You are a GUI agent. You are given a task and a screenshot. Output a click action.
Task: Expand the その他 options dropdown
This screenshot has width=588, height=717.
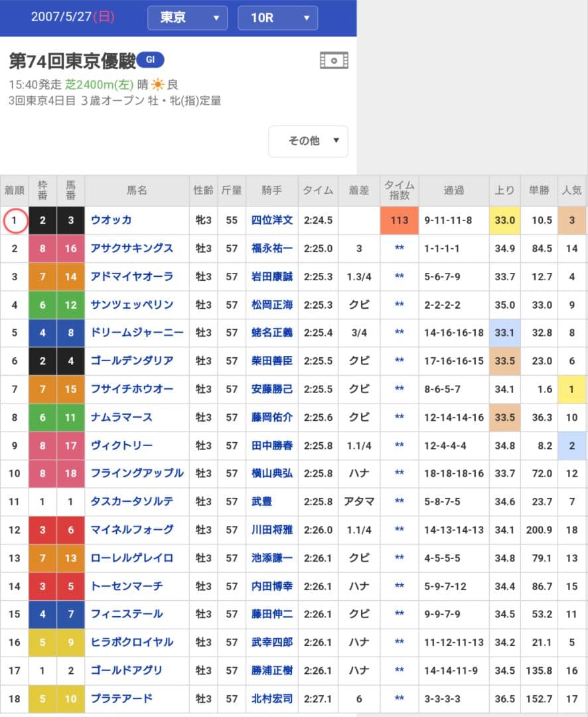click(308, 141)
